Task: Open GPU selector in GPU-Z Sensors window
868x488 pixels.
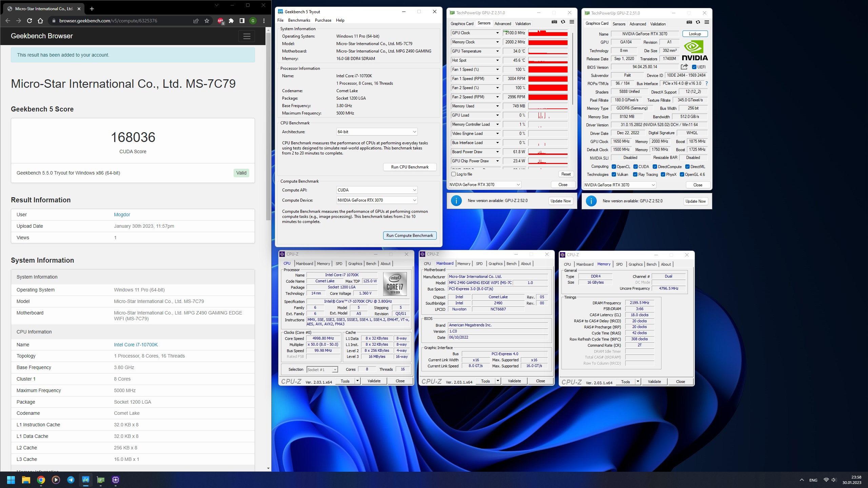Action: click(x=484, y=185)
